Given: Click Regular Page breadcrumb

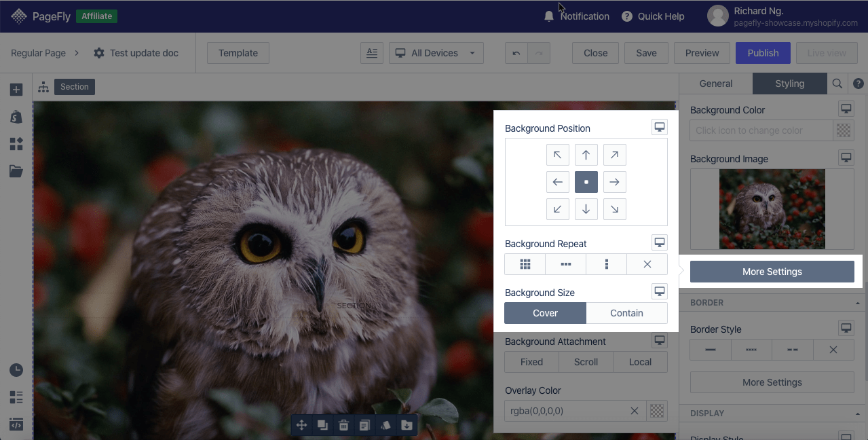Looking at the screenshot, I should (x=38, y=53).
